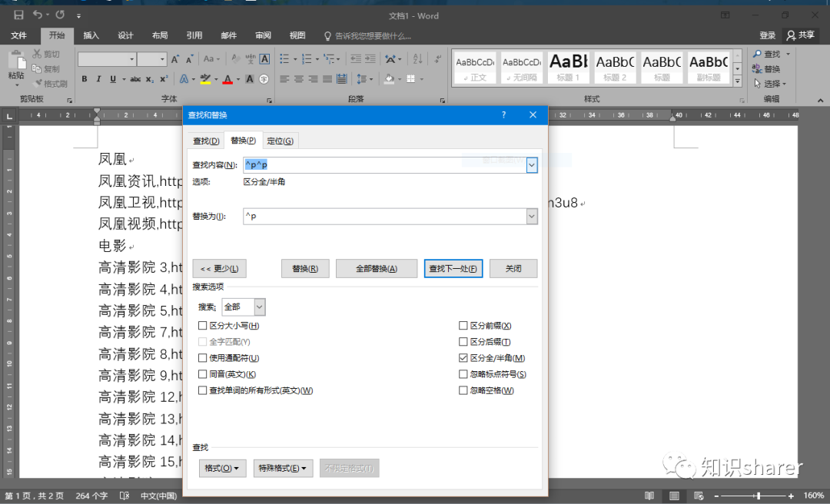Screen dimensions: 830x504
Task: Click the numbered list icon
Action: point(307,58)
